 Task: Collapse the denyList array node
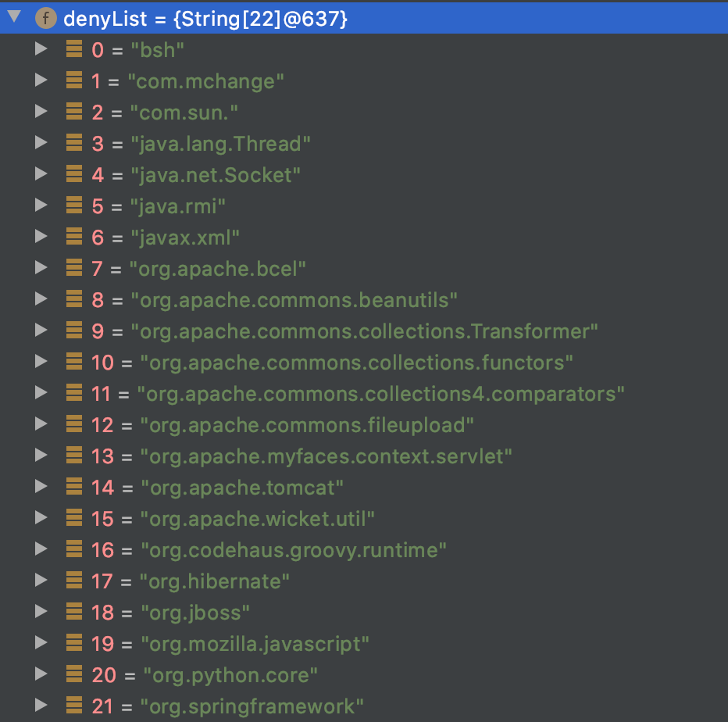tap(14, 18)
